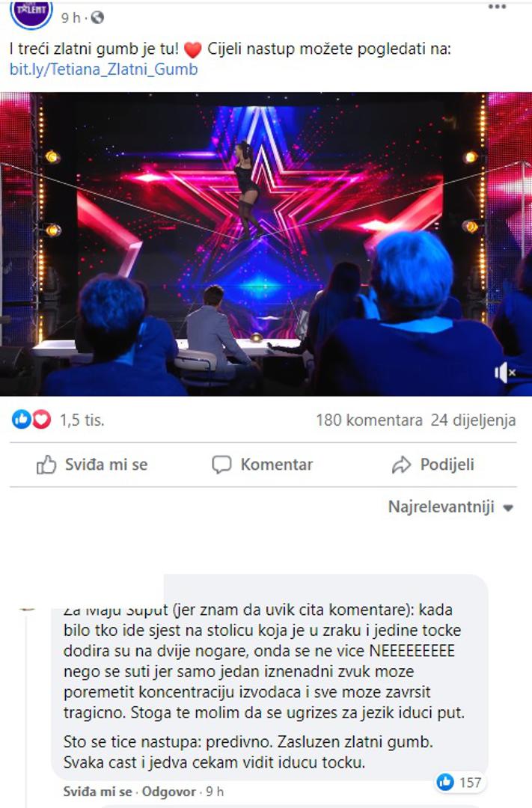Like the comment via Sviđa mi se

click(x=97, y=792)
